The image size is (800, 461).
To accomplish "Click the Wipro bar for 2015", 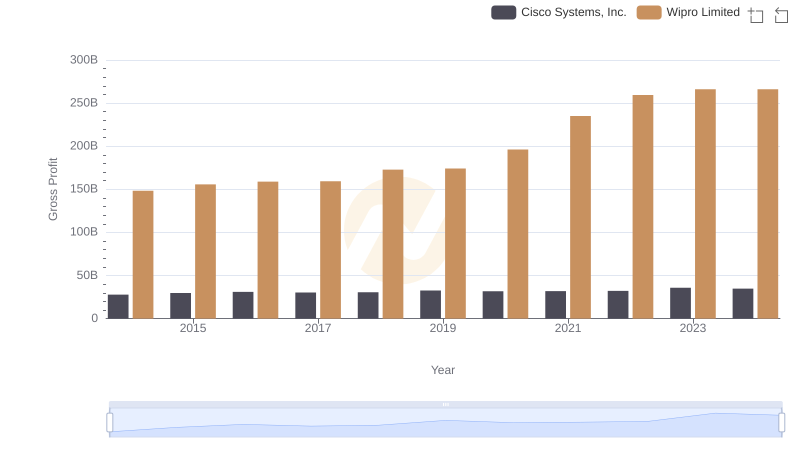I will click(x=205, y=251).
